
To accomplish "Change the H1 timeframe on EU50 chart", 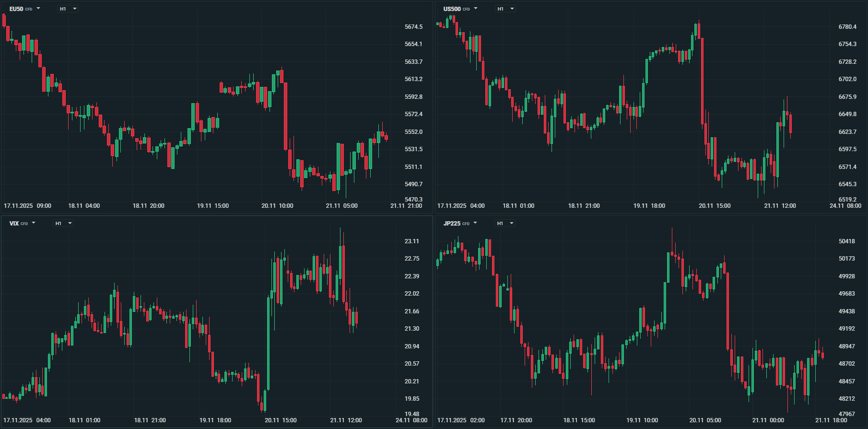I will pyautogui.click(x=68, y=9).
